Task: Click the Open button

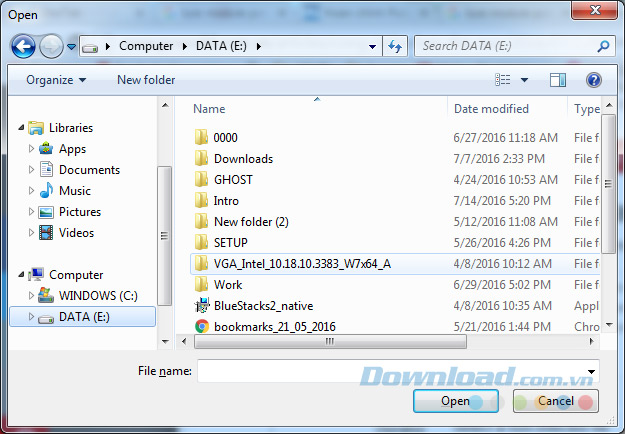Action: pos(456,401)
